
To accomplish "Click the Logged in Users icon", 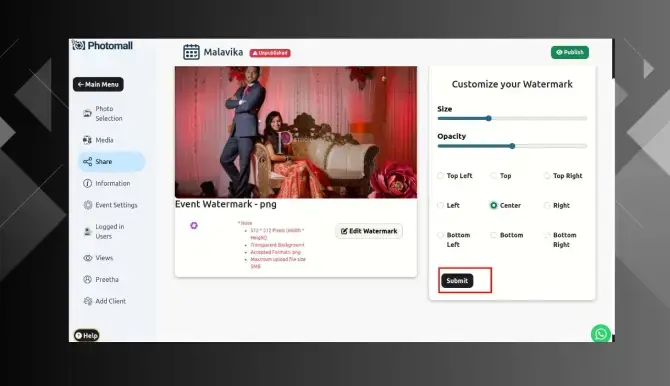I will click(x=87, y=231).
